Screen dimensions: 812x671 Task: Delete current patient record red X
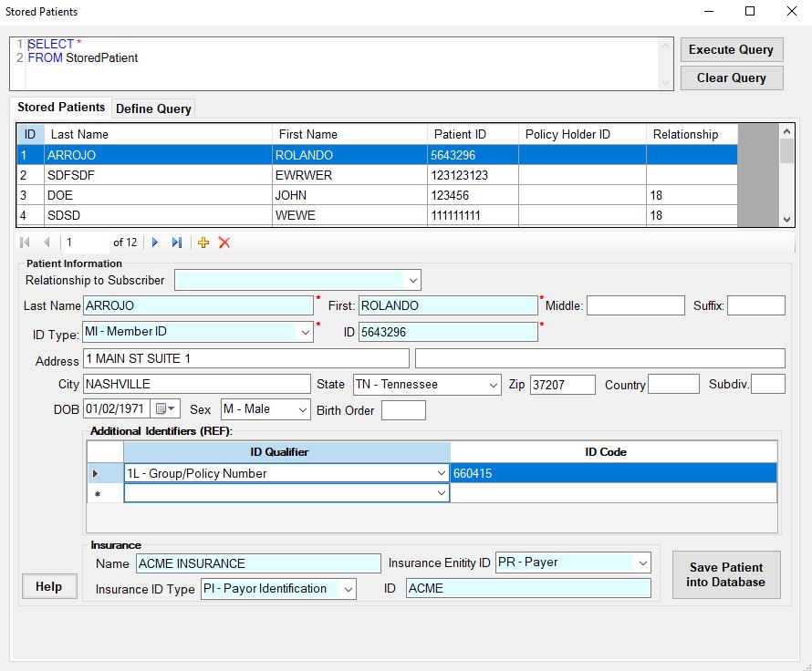pos(224,243)
